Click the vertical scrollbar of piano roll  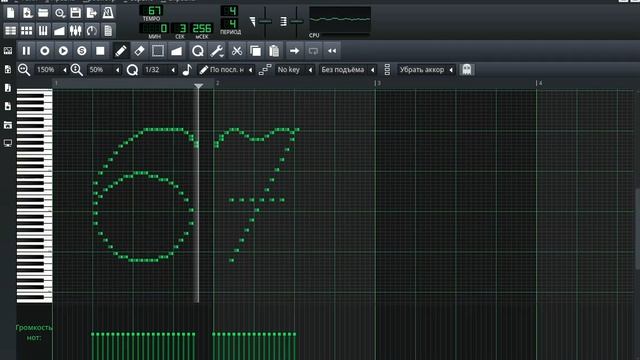pyautogui.click(x=637, y=228)
